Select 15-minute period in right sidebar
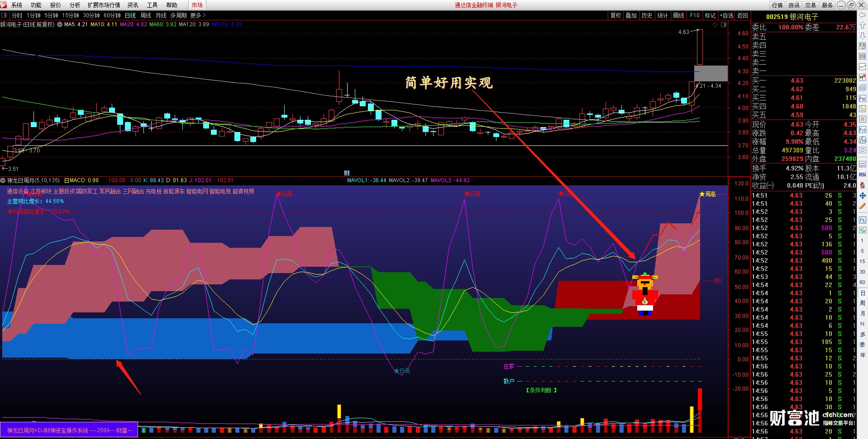This screenshot has width=868, height=439. (862, 261)
